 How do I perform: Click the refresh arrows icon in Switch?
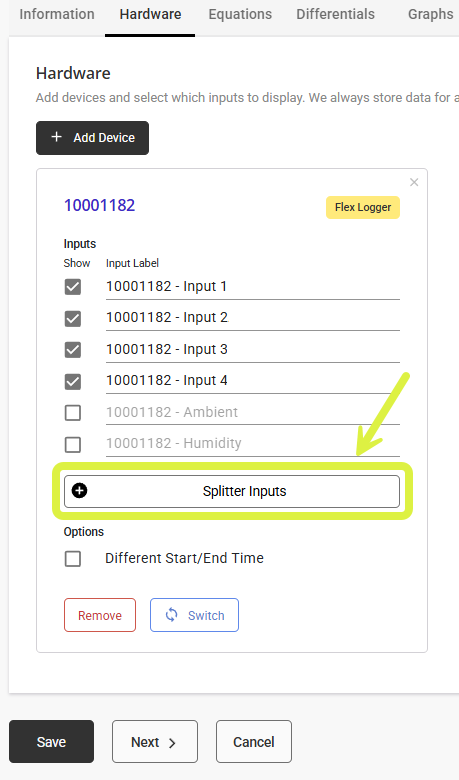coord(172,615)
